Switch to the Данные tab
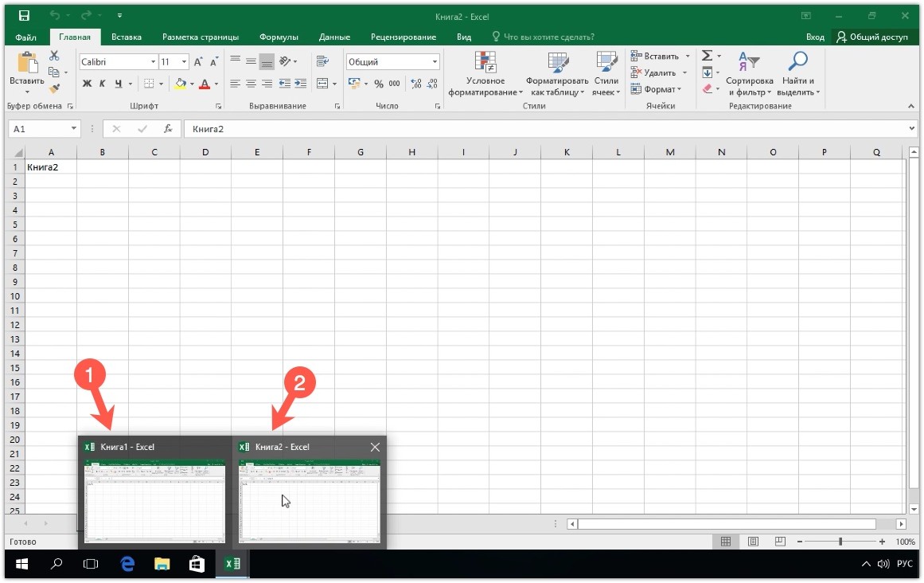 click(x=334, y=37)
